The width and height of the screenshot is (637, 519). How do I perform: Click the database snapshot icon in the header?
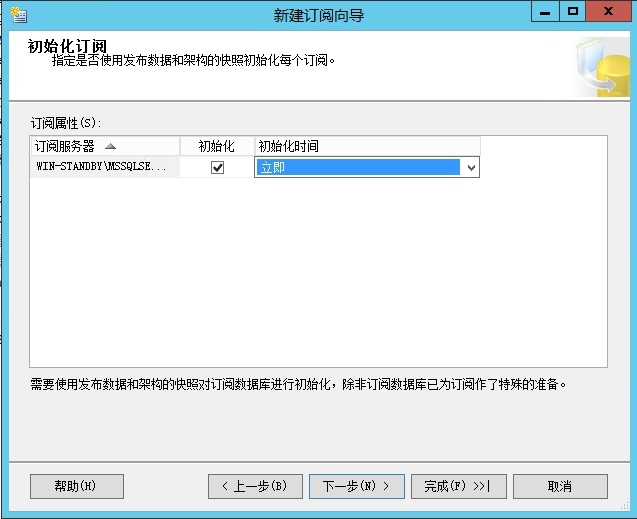602,68
